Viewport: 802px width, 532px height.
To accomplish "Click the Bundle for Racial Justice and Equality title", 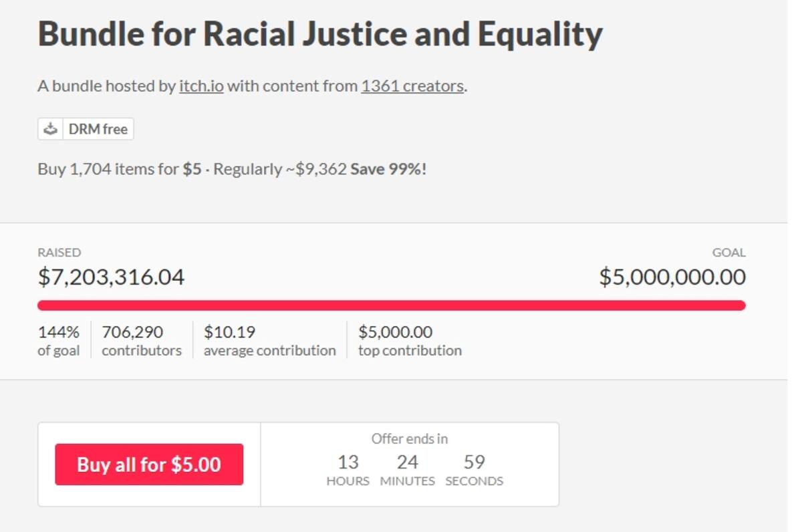I will click(320, 34).
